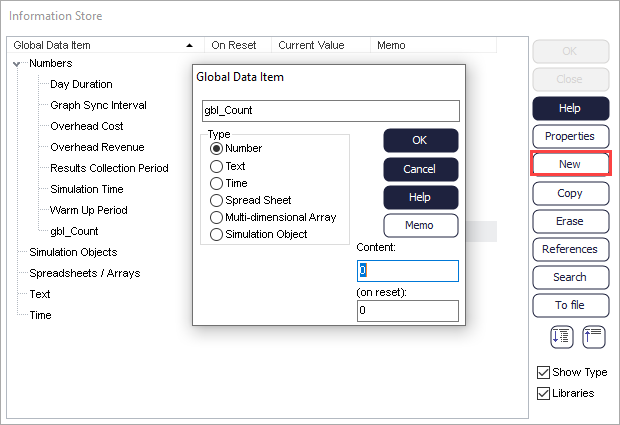The image size is (620, 425).
Task: Cancel the Global Data Item dialog
Action: (420, 169)
